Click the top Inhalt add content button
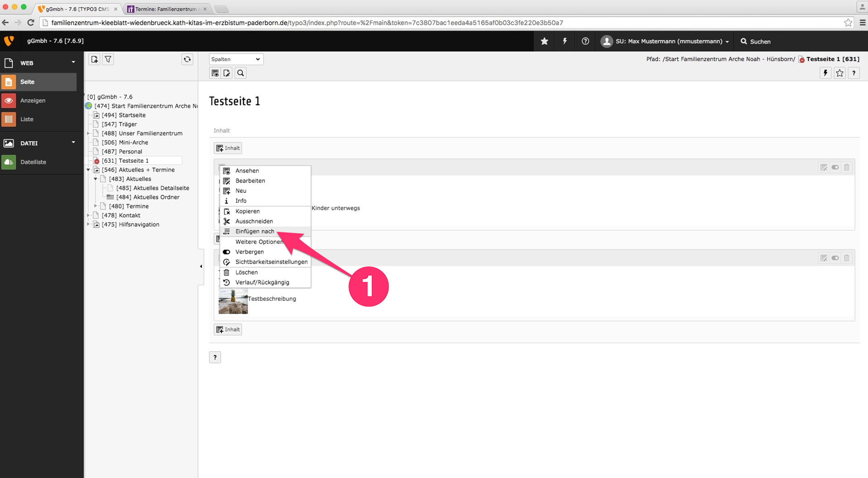The height and width of the screenshot is (478, 868). 228,148
